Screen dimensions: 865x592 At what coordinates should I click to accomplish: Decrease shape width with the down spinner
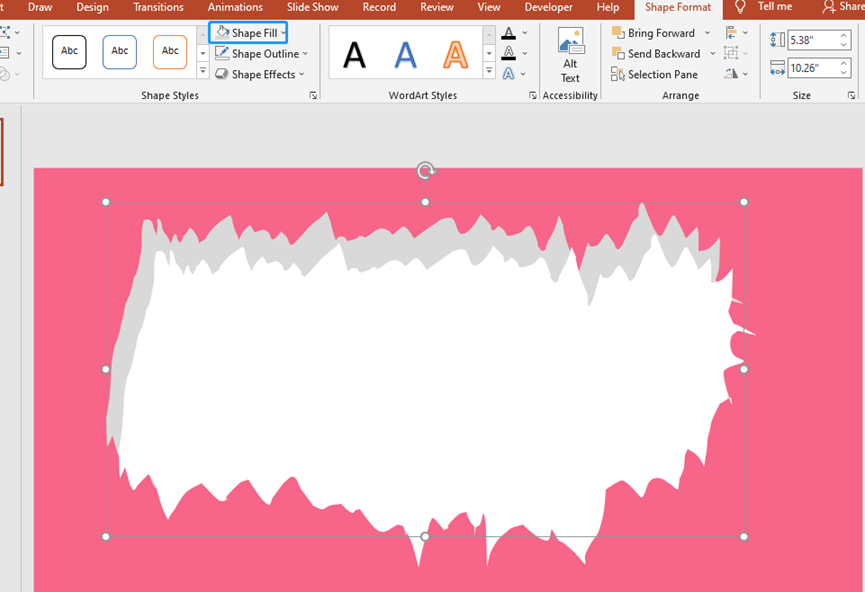(844, 72)
